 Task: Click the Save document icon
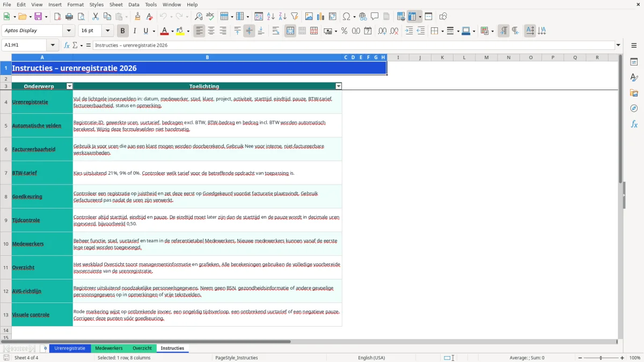point(38,17)
